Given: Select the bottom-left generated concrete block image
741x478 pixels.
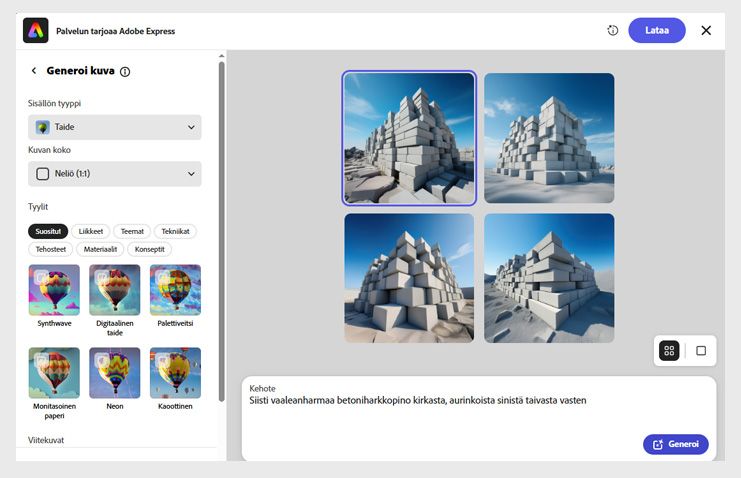Looking at the screenshot, I should (409, 278).
